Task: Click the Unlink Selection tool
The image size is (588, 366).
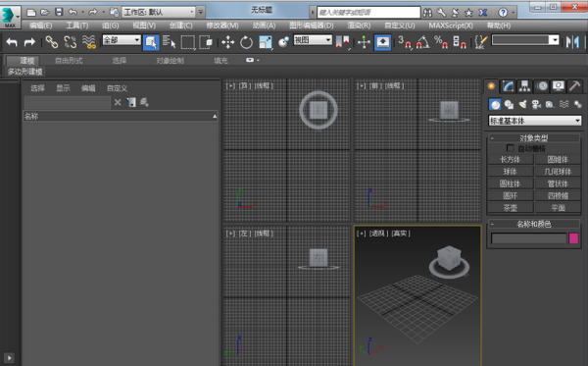Action: pos(71,41)
